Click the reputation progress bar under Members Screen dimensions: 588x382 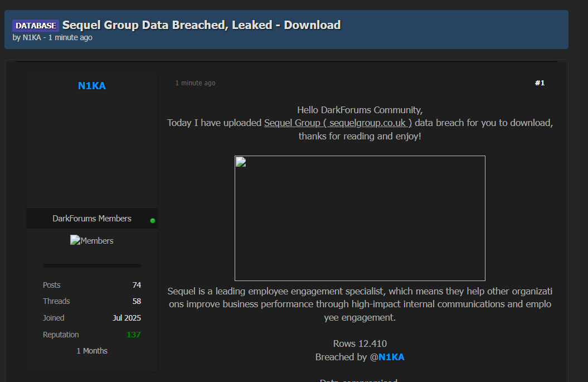(x=92, y=265)
